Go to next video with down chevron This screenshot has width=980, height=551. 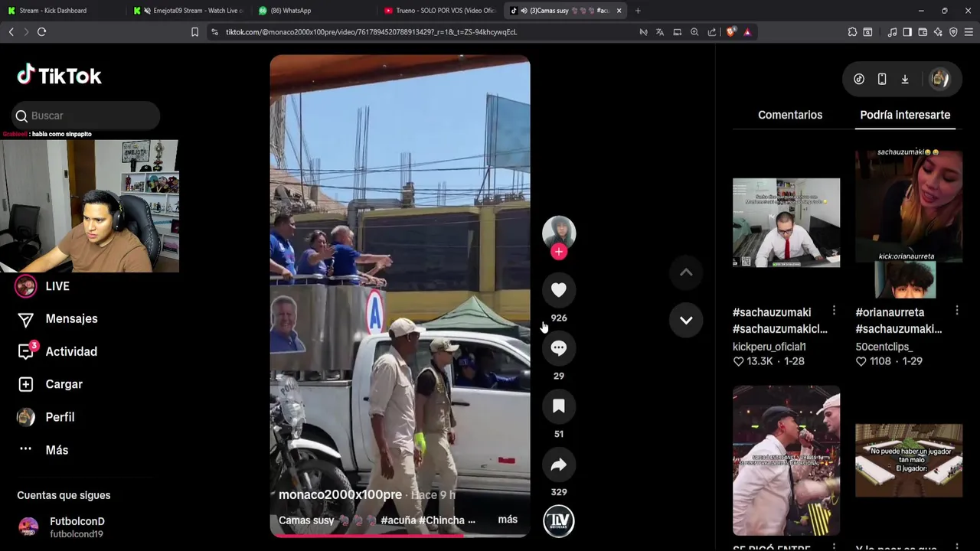686,321
